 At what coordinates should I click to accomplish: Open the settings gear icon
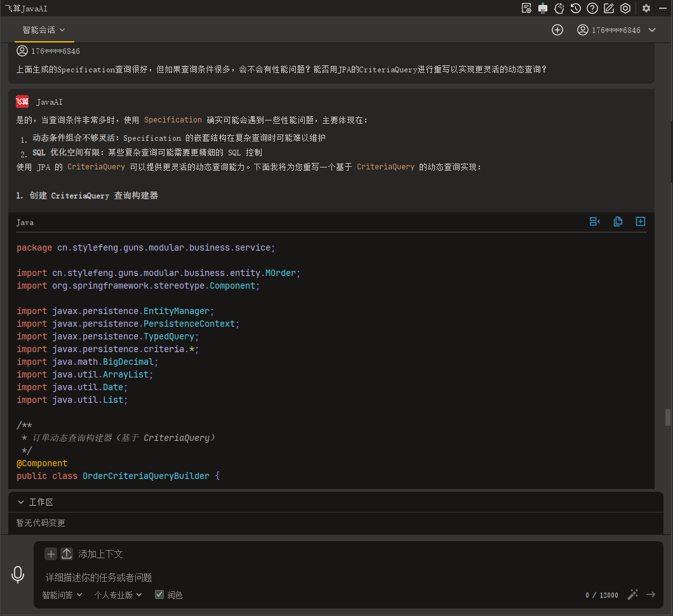646,8
